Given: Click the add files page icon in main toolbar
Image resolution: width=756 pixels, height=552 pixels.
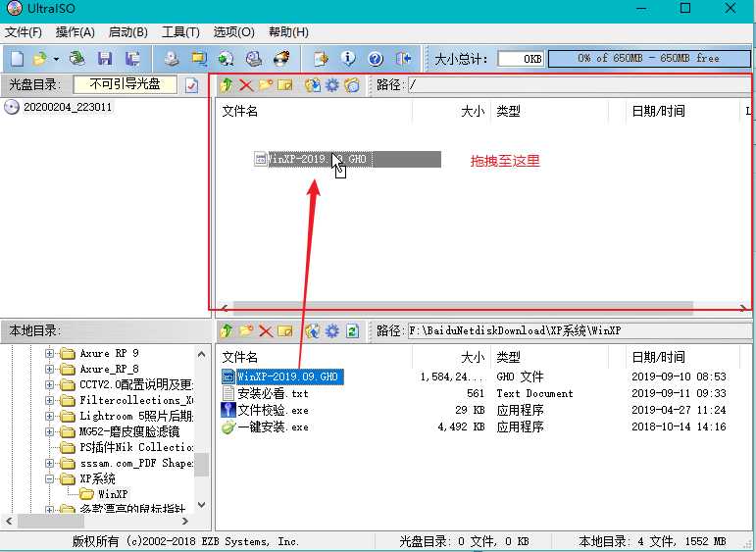Looking at the screenshot, I should pos(321,59).
